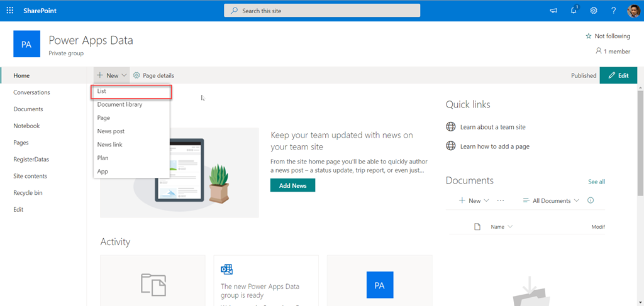Open the All Documents view dropdown
Screen dimensions: 644x306
(x=551, y=200)
